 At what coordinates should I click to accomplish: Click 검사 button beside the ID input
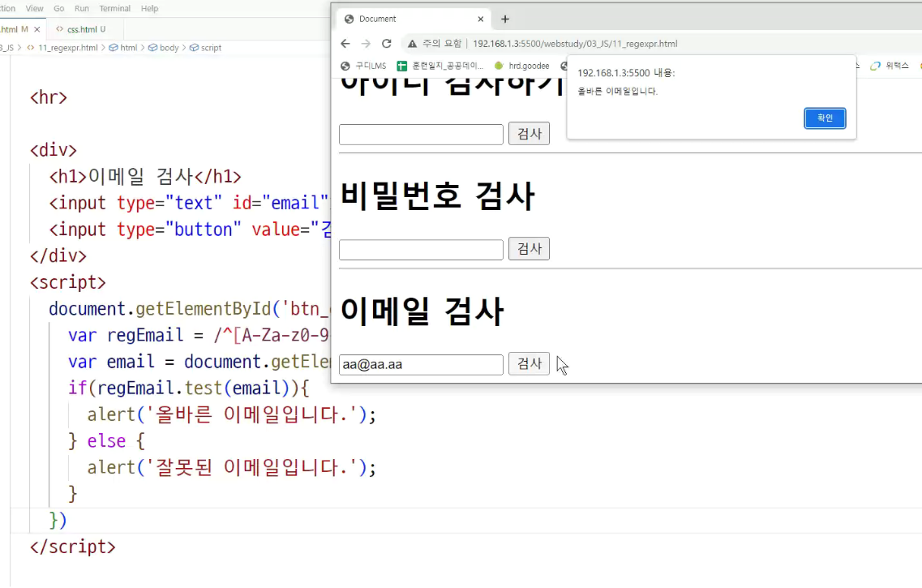(x=529, y=134)
